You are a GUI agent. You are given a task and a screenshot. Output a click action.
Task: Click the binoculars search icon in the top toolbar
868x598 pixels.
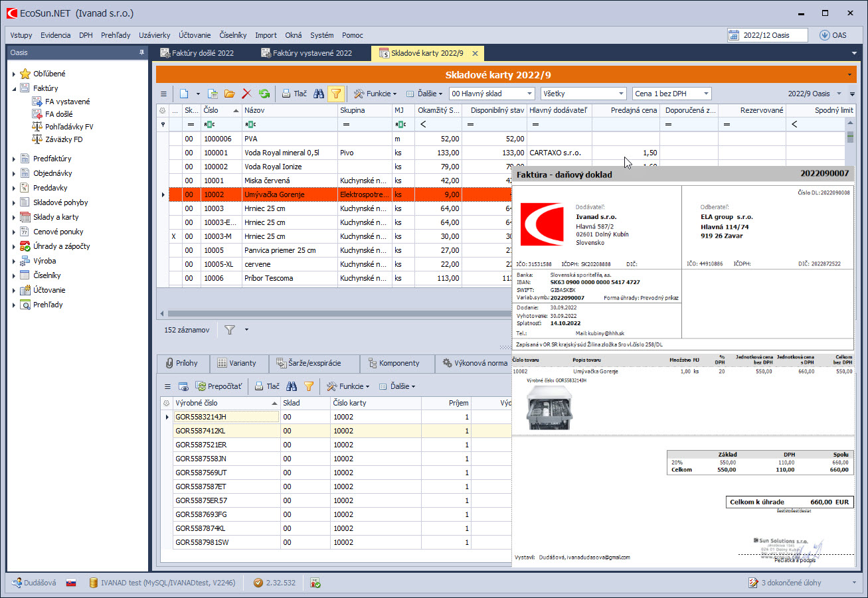[x=319, y=94]
